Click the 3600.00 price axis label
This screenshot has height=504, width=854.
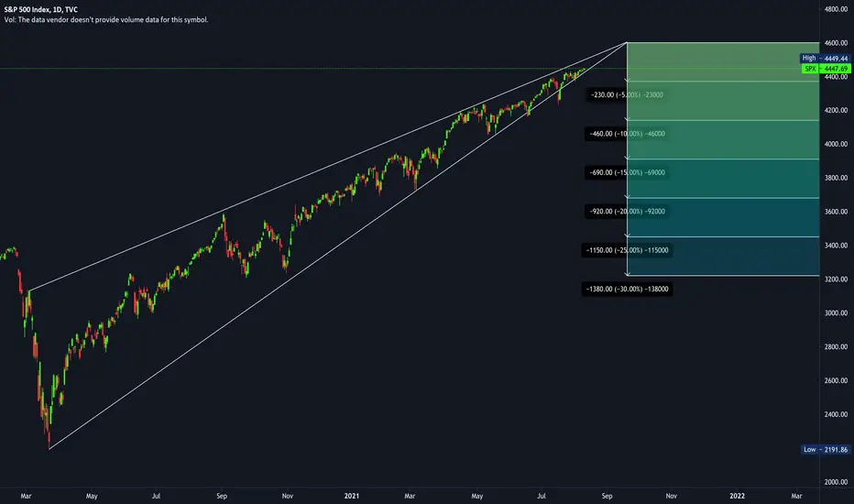(x=836, y=212)
